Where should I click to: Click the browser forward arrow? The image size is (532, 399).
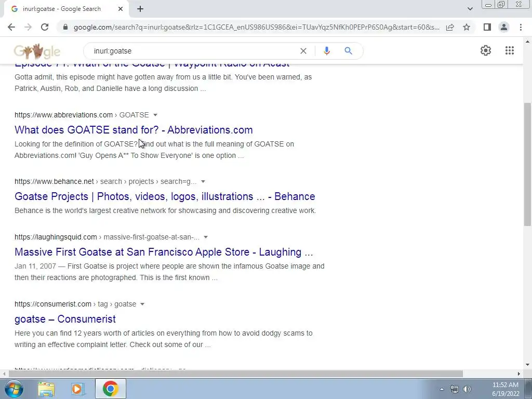click(x=28, y=27)
